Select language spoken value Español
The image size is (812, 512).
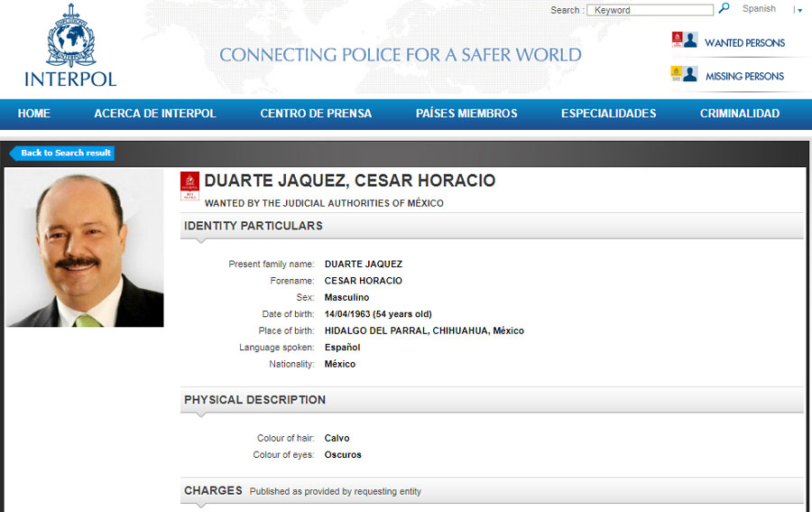342,348
